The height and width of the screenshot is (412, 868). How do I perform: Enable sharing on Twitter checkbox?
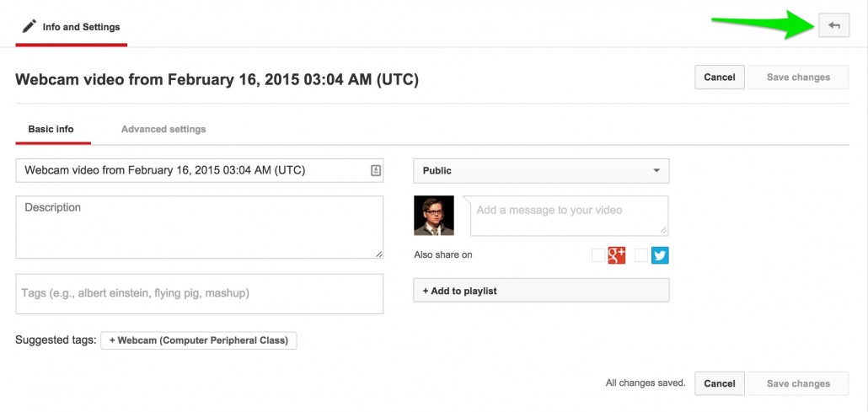641,255
